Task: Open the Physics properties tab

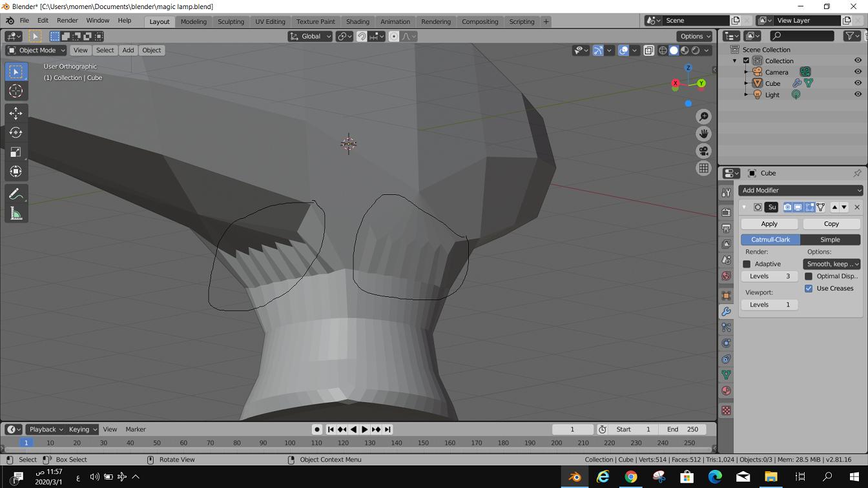Action: click(726, 343)
